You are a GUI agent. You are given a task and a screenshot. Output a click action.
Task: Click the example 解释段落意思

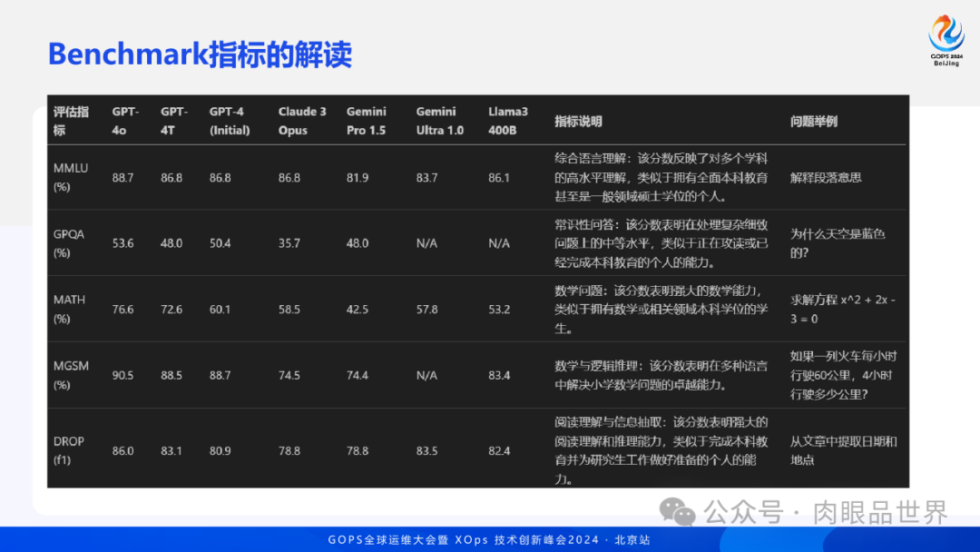(826, 178)
